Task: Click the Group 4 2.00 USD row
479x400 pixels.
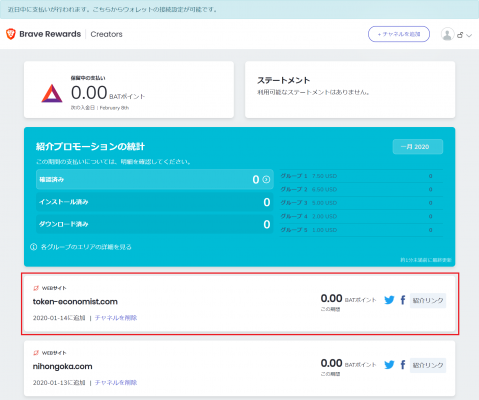Action: pos(361,216)
